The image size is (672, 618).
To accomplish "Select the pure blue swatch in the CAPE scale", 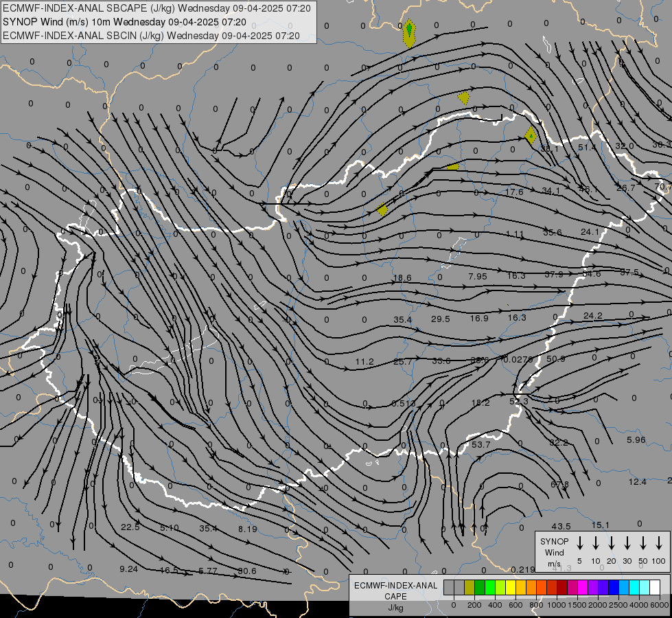I will (614, 588).
